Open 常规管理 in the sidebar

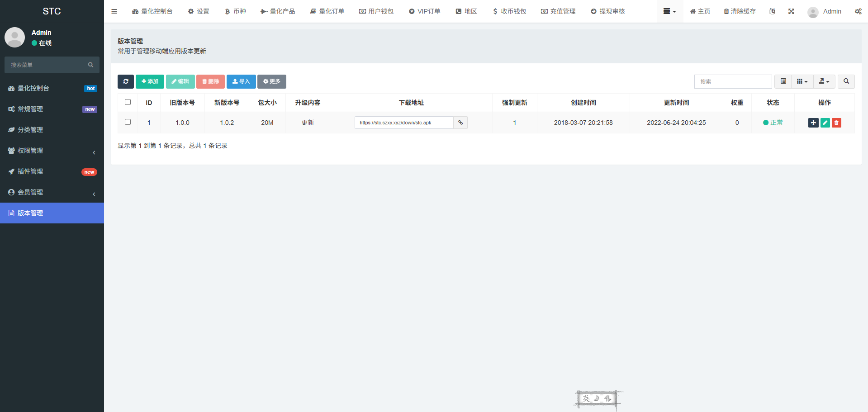click(x=52, y=109)
